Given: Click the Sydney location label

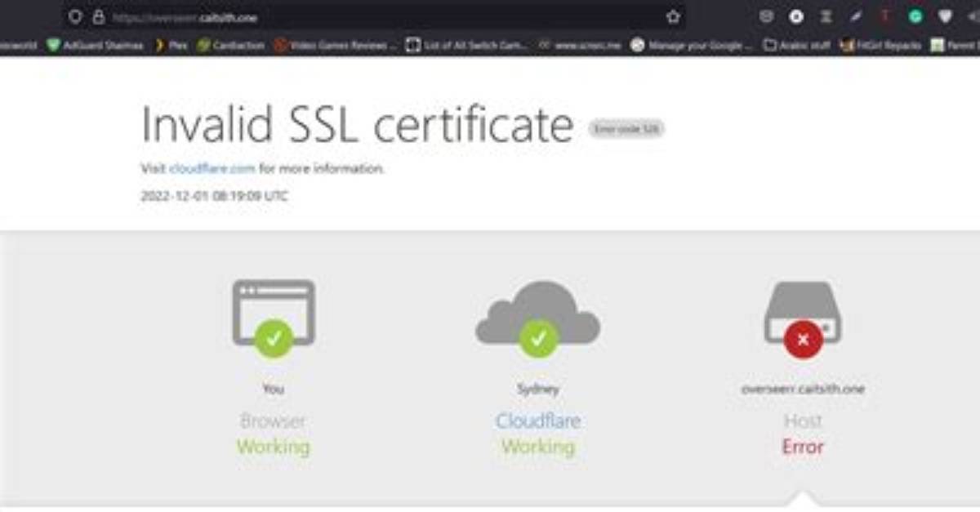Looking at the screenshot, I should 538,389.
